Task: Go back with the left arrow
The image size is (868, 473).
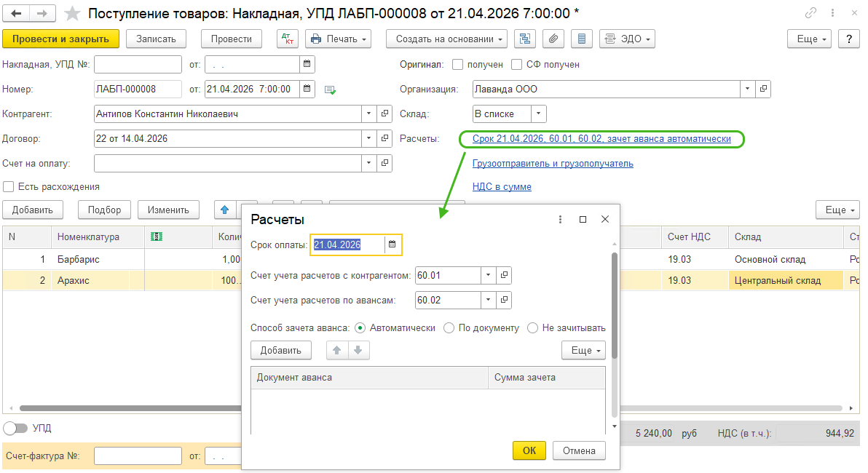Action: [16, 13]
